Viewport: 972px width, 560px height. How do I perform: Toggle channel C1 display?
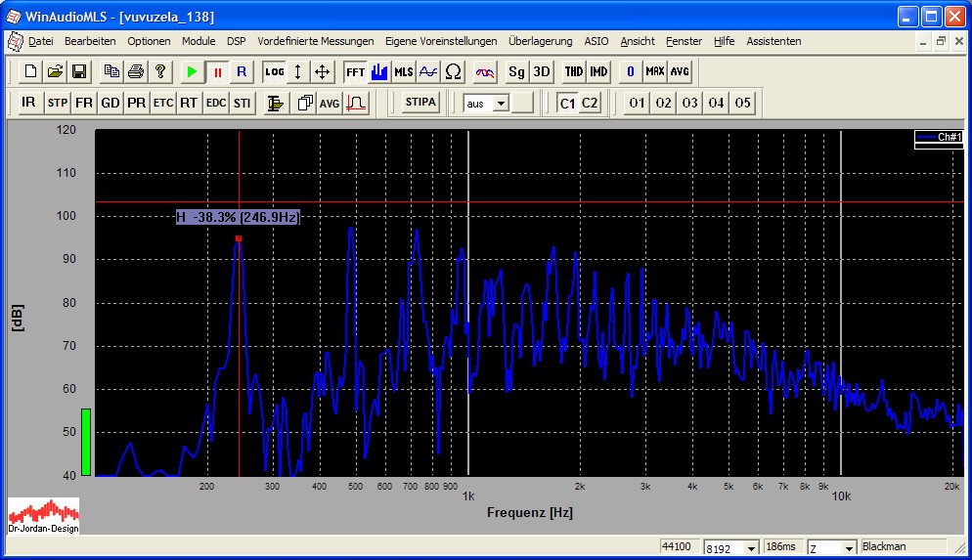point(567,104)
